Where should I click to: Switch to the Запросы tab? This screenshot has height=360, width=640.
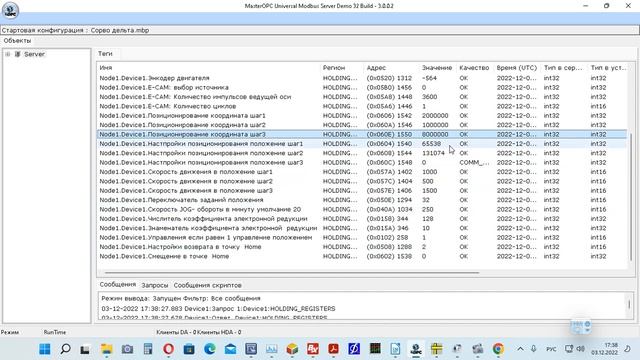[155, 285]
